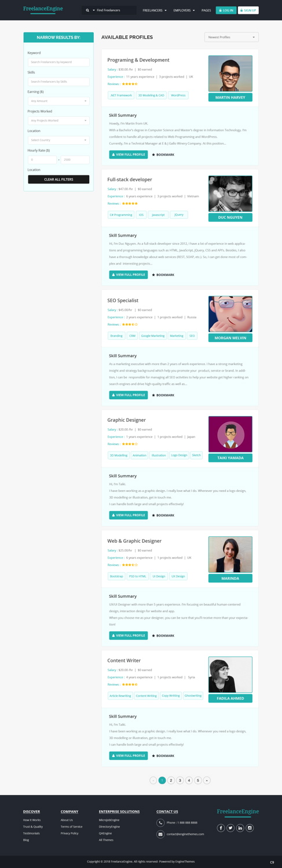The image size is (282, 868).
Task: View full profile of Morgan Melvin
Action: tap(129, 395)
